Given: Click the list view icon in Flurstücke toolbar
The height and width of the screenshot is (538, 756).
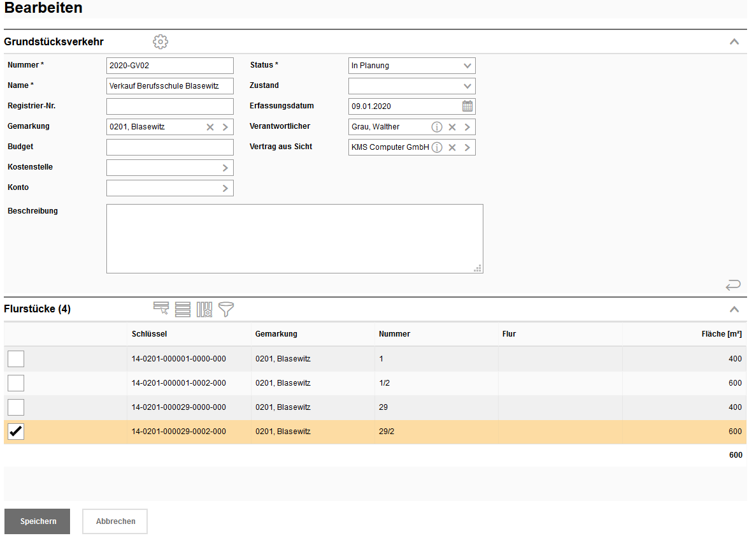Looking at the screenshot, I should [183, 309].
